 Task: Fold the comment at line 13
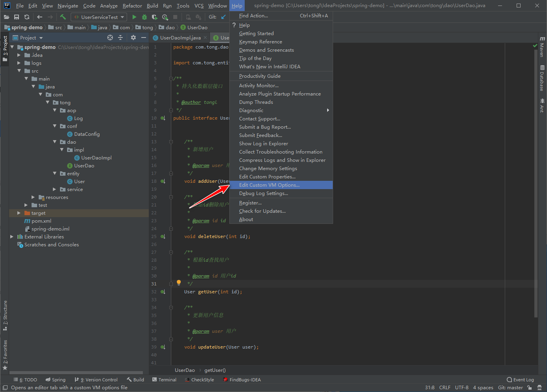click(171, 142)
